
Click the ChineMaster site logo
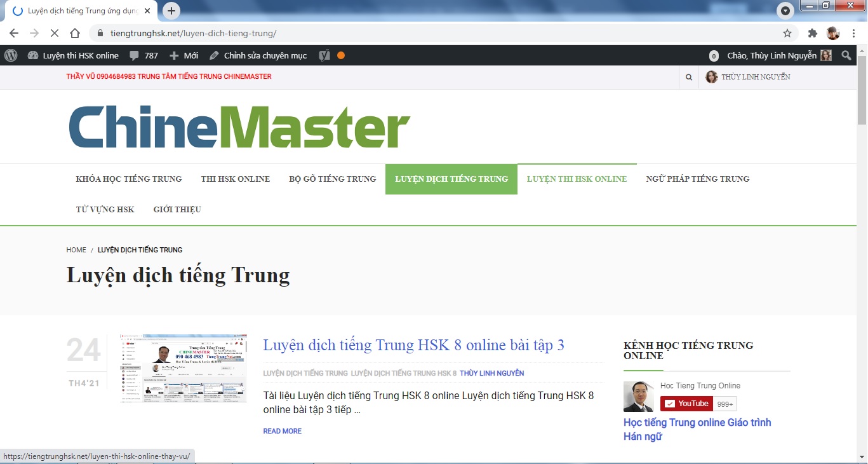(x=239, y=126)
